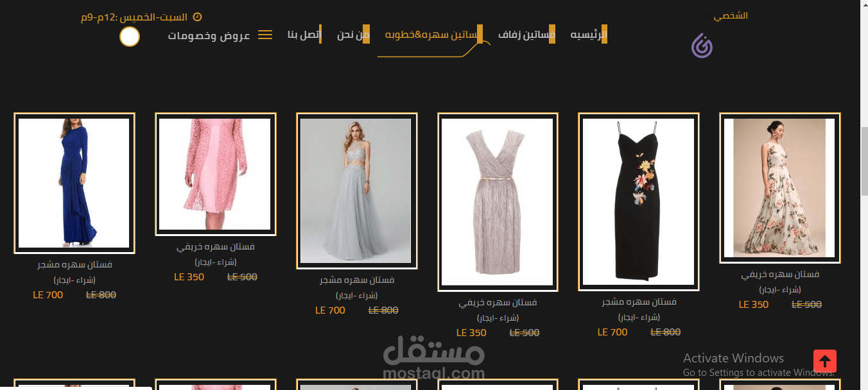
Task: Click the السبت-الخميس working hours text
Action: click(x=134, y=17)
